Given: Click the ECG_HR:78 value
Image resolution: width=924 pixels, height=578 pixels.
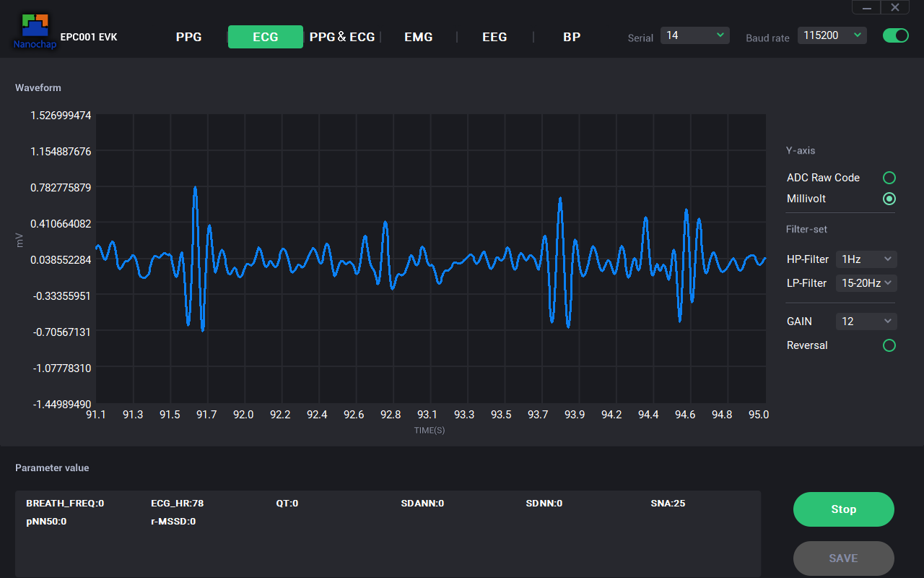Looking at the screenshot, I should click(x=178, y=504).
